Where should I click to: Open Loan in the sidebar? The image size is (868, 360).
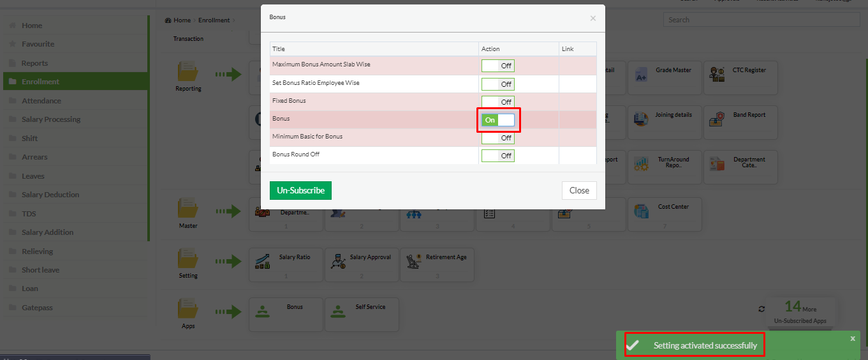(75, 289)
